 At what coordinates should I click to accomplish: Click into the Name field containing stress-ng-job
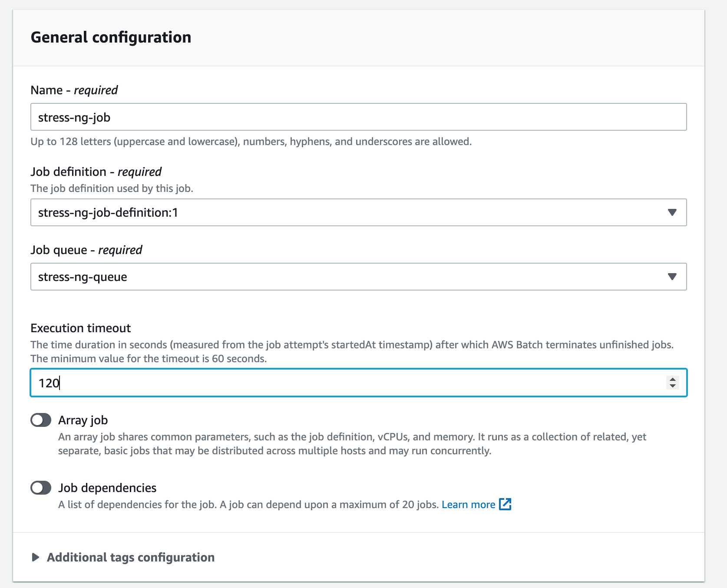358,117
